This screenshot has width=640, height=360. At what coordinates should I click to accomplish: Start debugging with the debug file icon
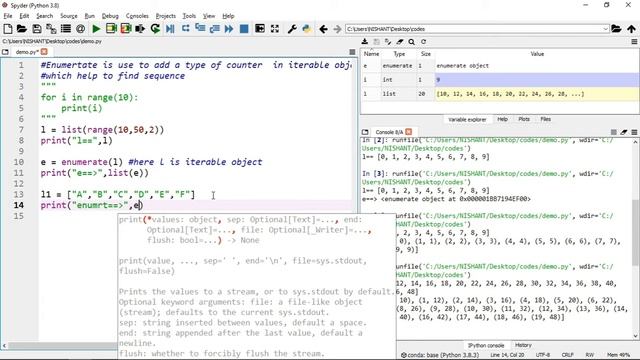tap(170, 29)
